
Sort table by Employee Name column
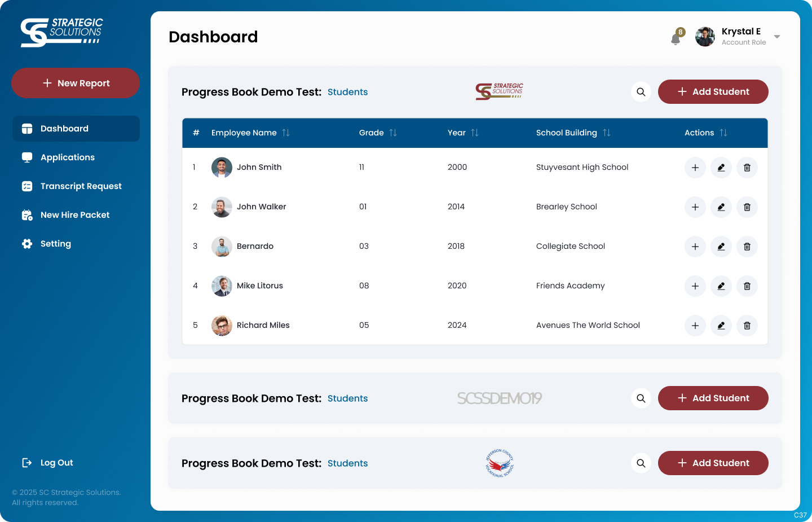(286, 133)
